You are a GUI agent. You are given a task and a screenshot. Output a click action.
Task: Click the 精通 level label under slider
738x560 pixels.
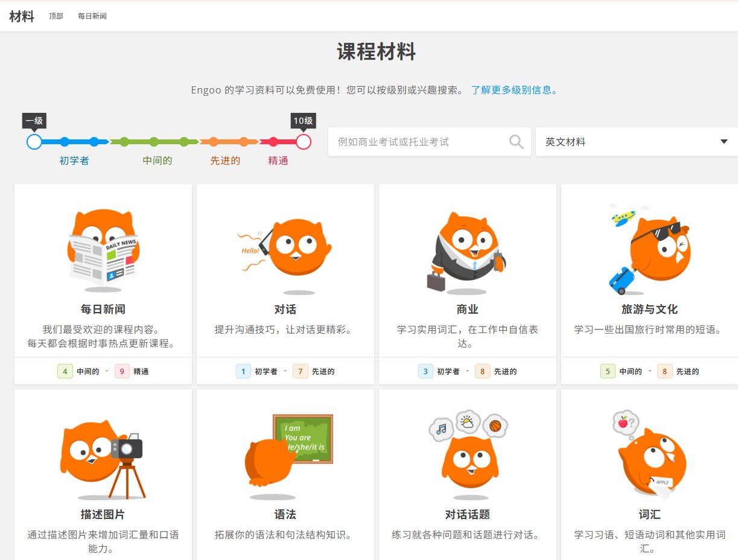[x=278, y=161]
